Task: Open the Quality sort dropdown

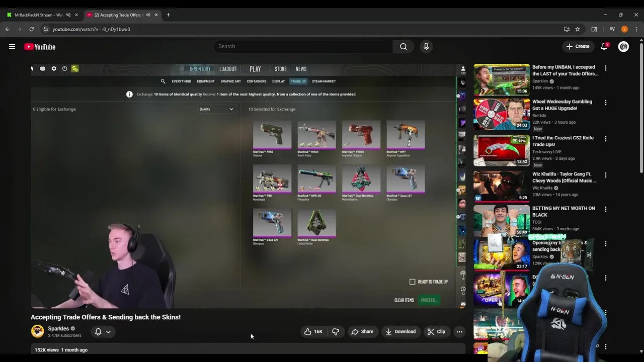Action: 216,109
